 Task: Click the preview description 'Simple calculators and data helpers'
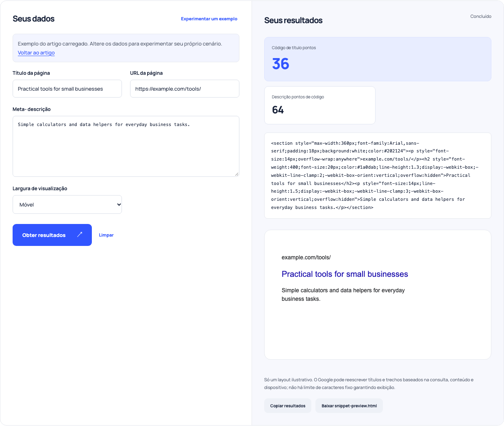click(343, 295)
